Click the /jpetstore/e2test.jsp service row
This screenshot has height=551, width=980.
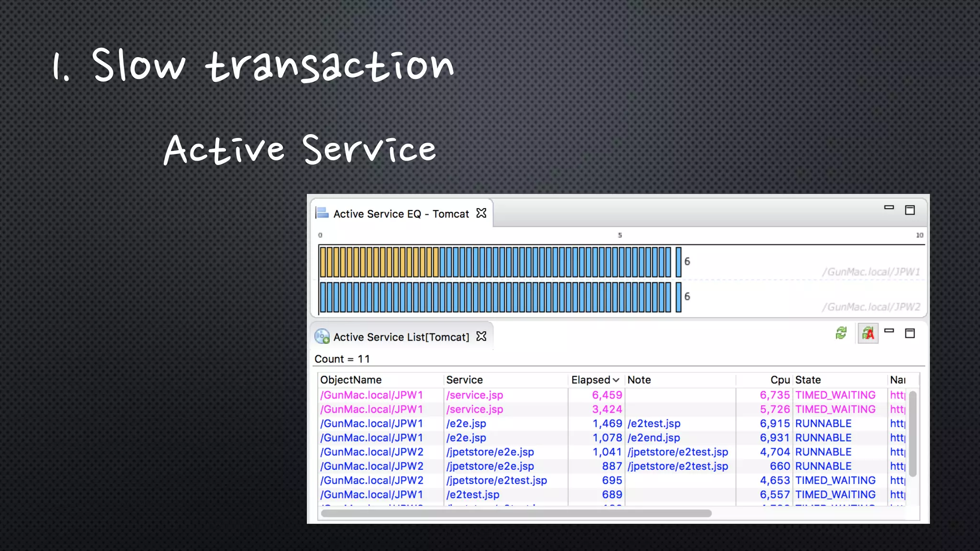point(496,480)
